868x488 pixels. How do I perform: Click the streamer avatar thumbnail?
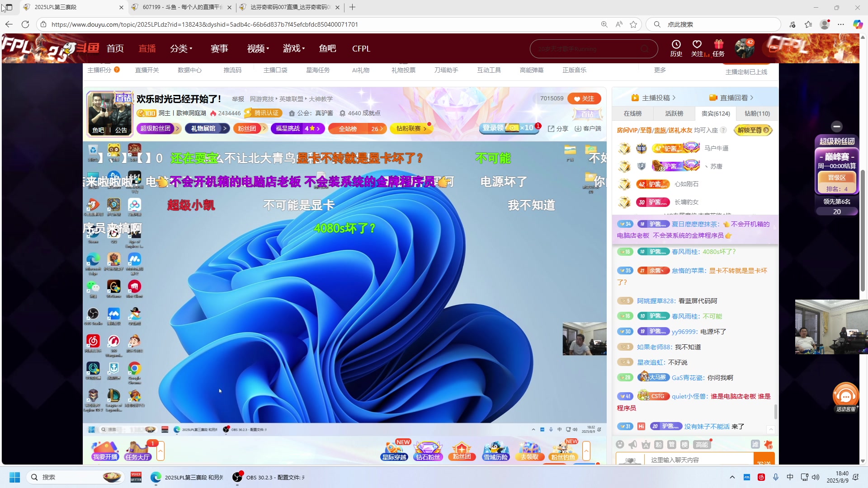tap(110, 113)
